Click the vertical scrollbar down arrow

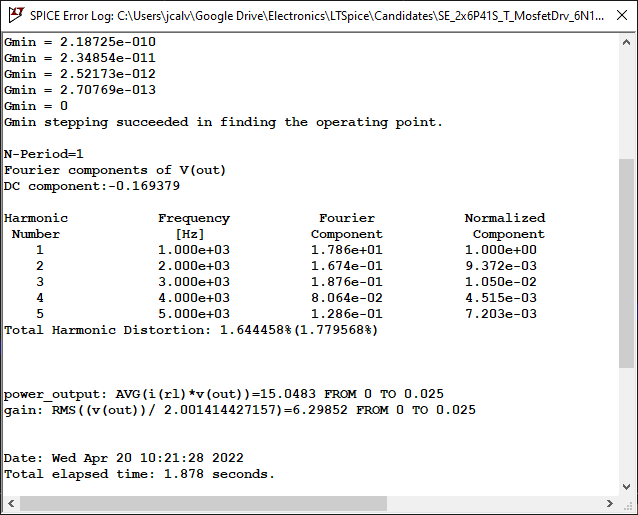click(627, 487)
